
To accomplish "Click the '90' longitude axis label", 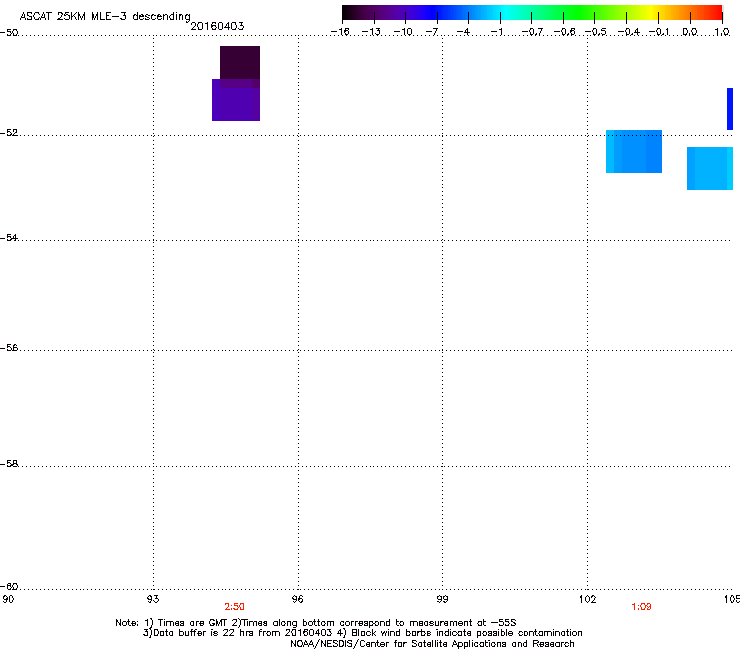I will (x=8, y=599).
